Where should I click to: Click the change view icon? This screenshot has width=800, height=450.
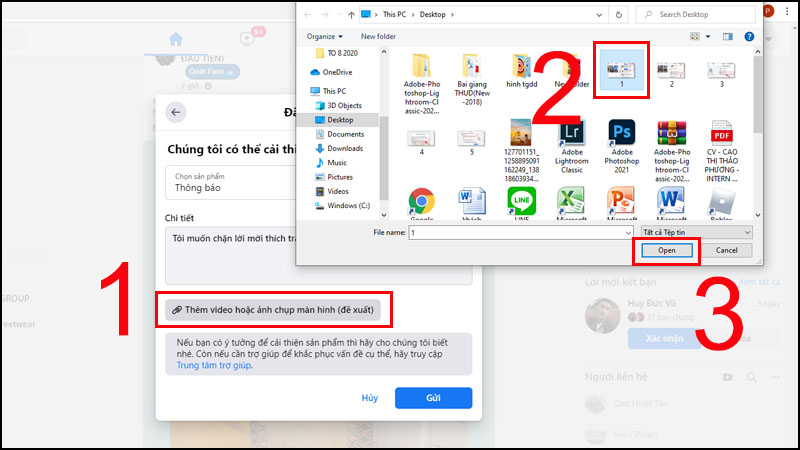click(695, 37)
